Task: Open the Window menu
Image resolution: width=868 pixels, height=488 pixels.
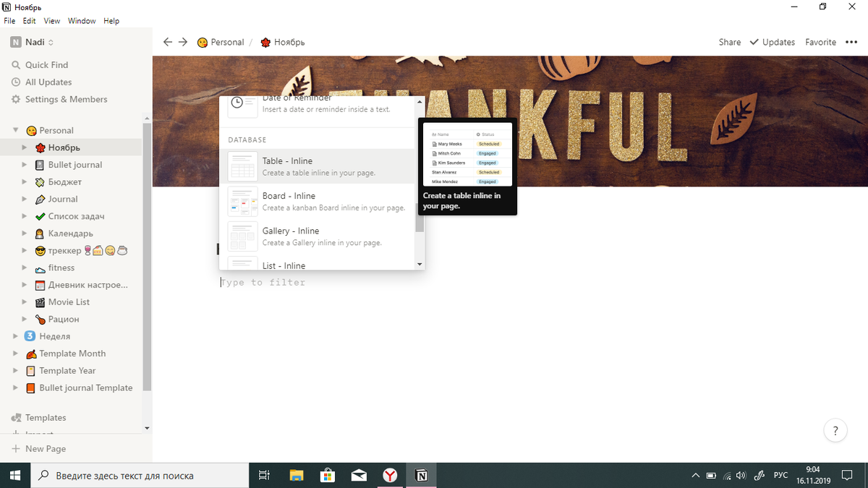Action: pyautogui.click(x=82, y=21)
